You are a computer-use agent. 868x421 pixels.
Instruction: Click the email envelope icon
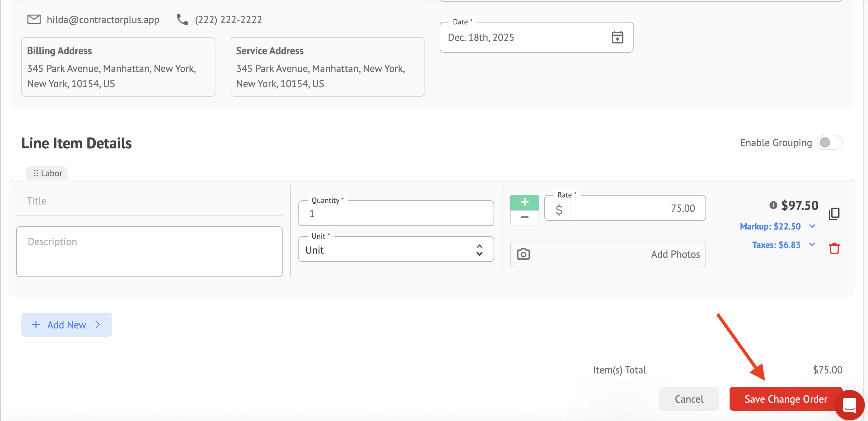34,20
